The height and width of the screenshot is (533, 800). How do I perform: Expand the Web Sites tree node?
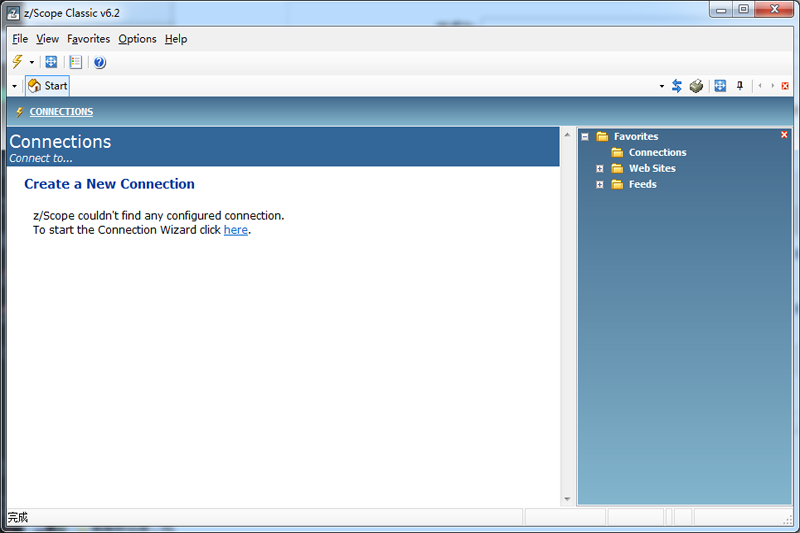click(600, 169)
